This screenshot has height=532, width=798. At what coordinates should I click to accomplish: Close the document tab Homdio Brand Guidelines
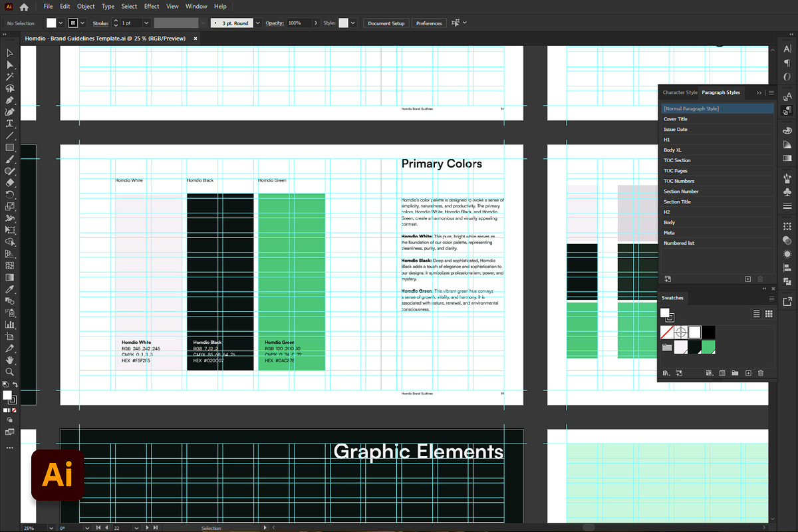[x=195, y=39]
